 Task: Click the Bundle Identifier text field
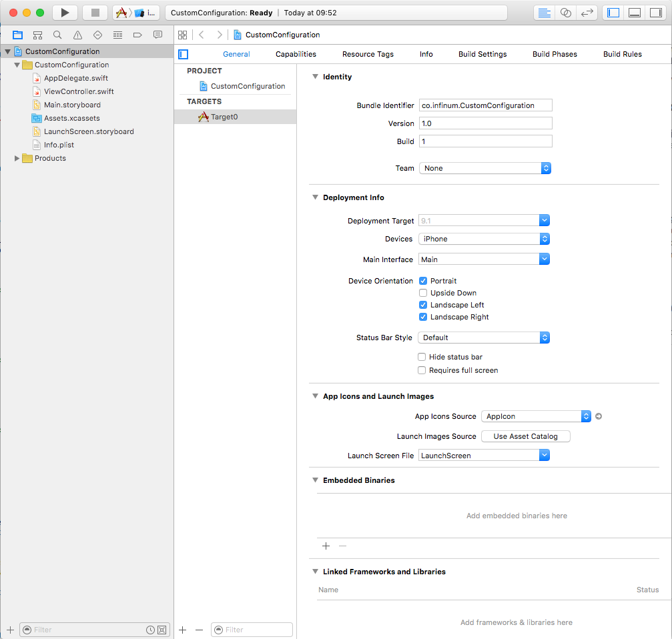485,105
